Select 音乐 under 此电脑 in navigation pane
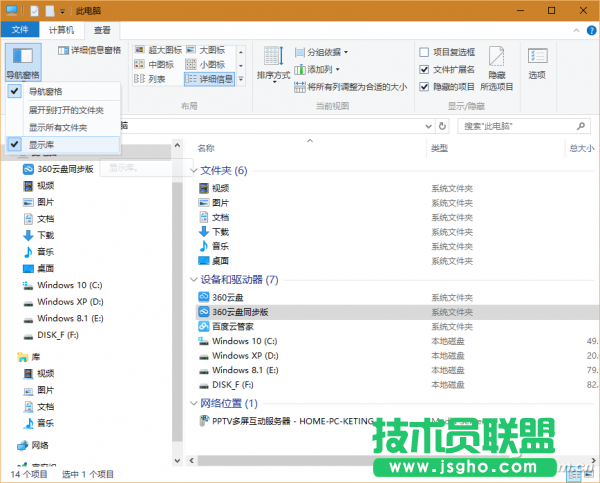 coord(39,251)
